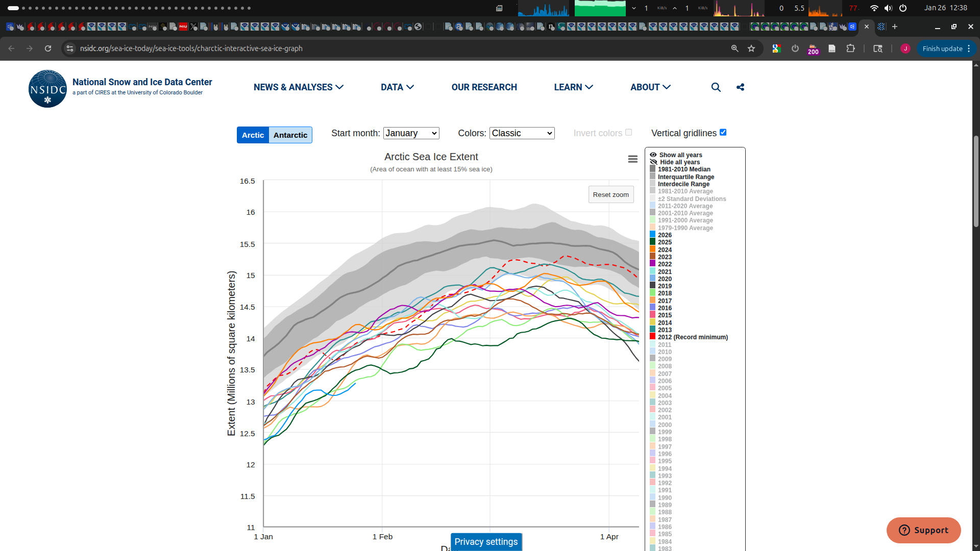
Task: Expand the News & Analyses menu
Action: pos(298,87)
